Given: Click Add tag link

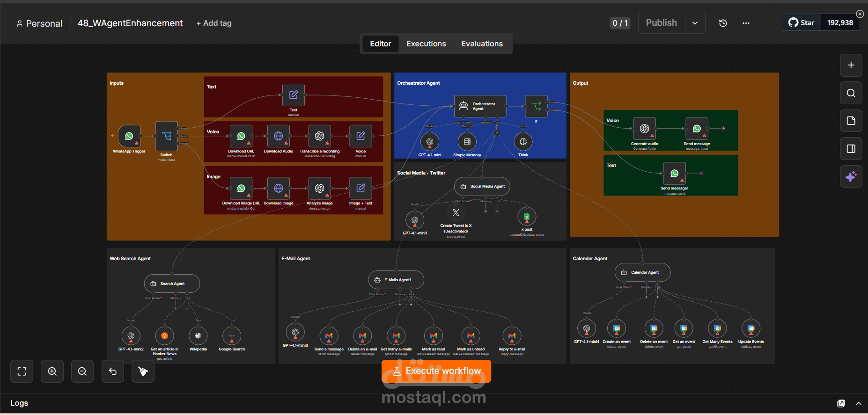Looking at the screenshot, I should (x=214, y=23).
